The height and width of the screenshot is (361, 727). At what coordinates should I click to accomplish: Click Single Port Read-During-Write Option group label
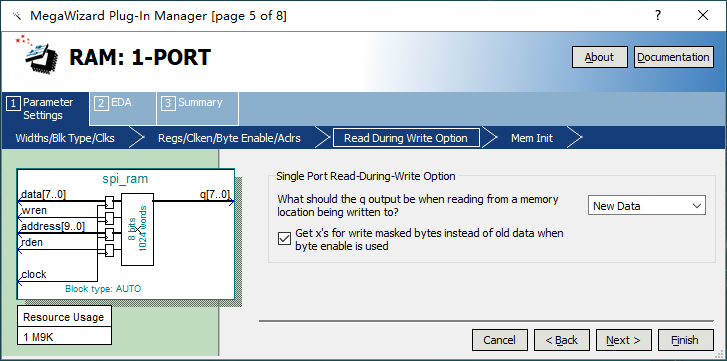click(366, 176)
